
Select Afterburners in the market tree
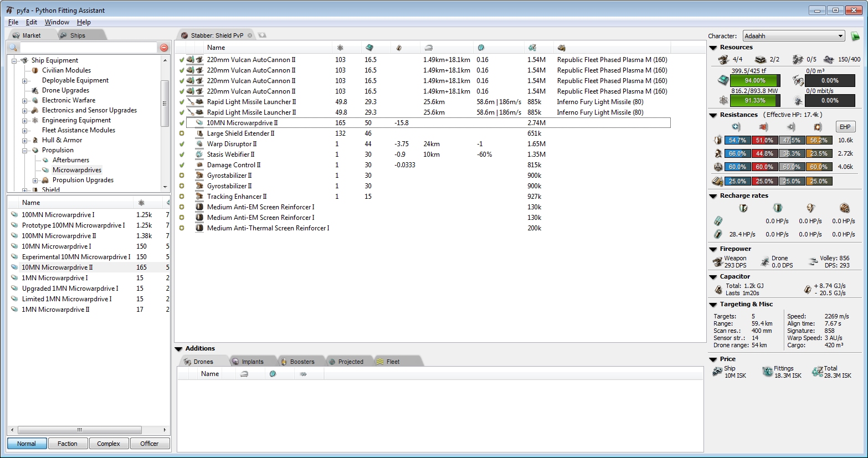click(71, 160)
